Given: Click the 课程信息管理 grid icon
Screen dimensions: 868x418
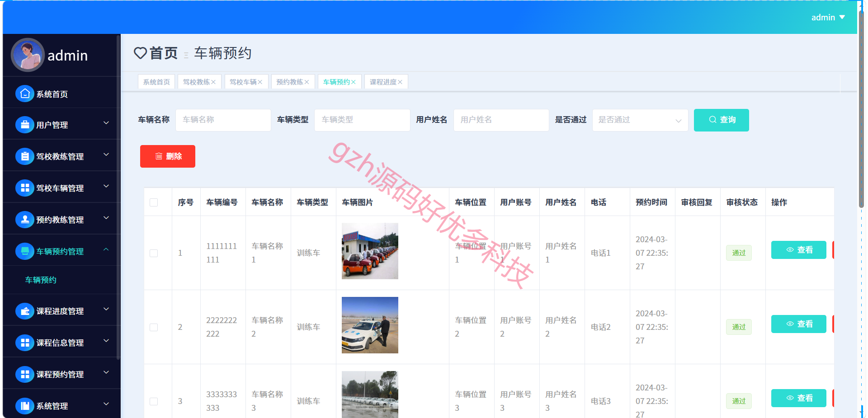Looking at the screenshot, I should point(25,343).
